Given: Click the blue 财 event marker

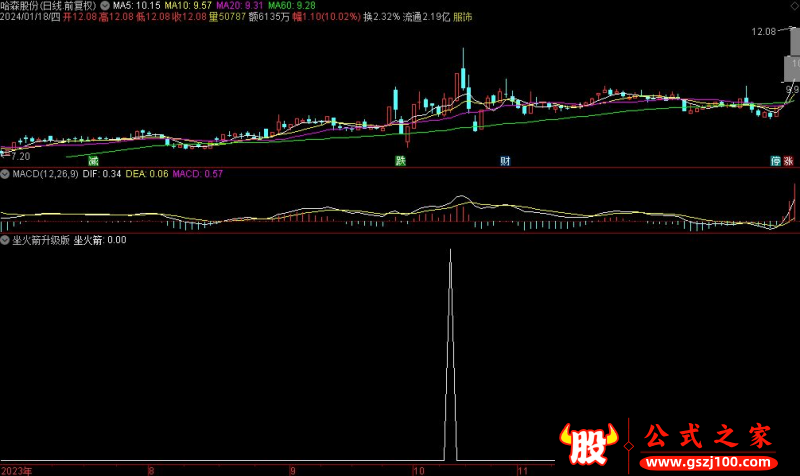Looking at the screenshot, I should tap(505, 161).
